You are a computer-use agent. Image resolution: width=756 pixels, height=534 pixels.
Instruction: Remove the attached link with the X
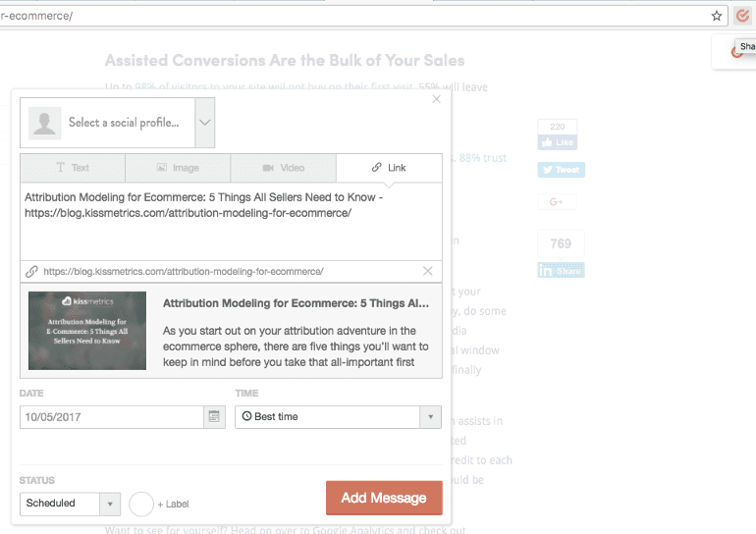[x=427, y=271]
